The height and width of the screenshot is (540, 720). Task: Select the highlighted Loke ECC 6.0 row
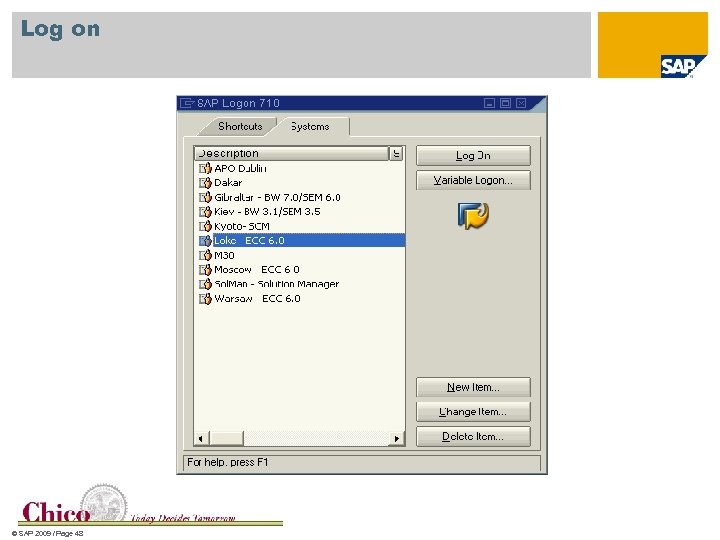point(300,241)
